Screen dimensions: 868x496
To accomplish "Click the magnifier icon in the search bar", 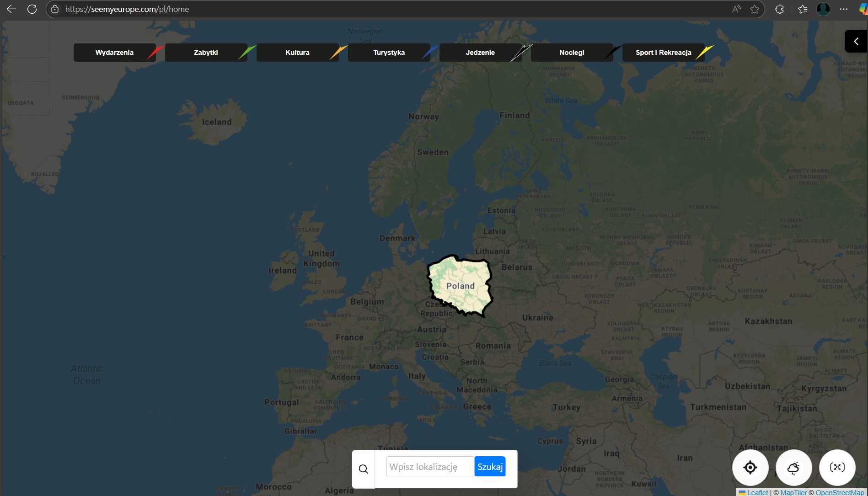I will [364, 469].
